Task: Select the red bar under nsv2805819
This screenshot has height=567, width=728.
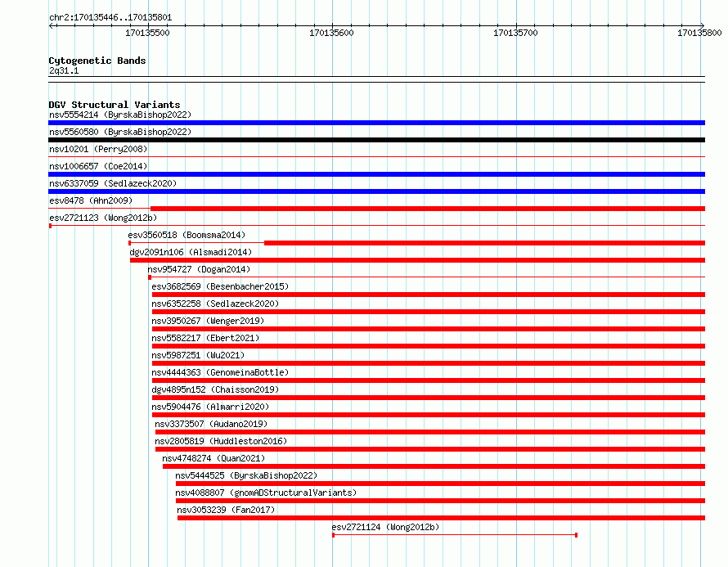Action: (x=430, y=449)
